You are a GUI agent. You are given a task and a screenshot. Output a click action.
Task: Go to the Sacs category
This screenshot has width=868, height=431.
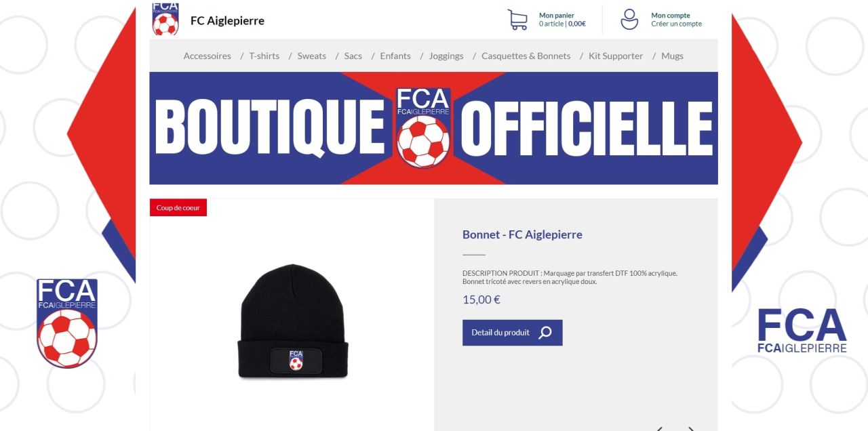pos(353,56)
